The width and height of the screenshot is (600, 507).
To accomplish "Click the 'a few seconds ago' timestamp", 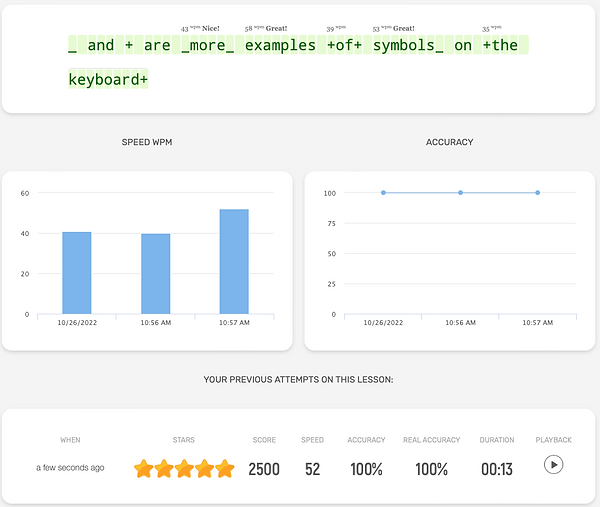I will (70, 468).
